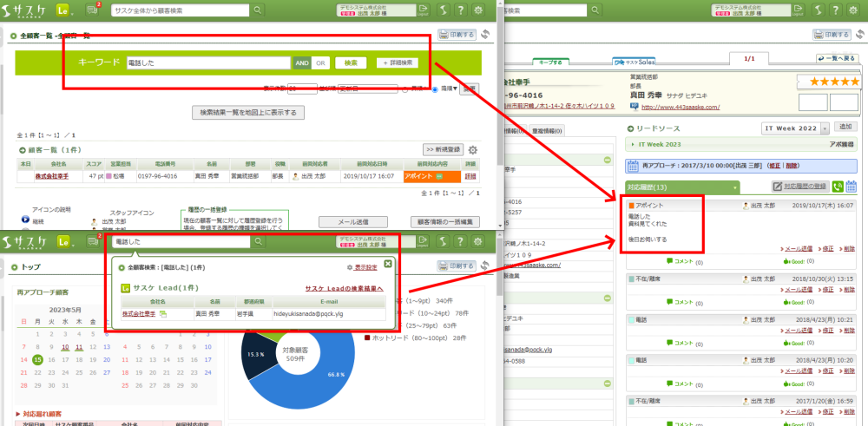Click the Logout icon in top-left header
Viewport: 868px width, 426px height.
click(423, 10)
